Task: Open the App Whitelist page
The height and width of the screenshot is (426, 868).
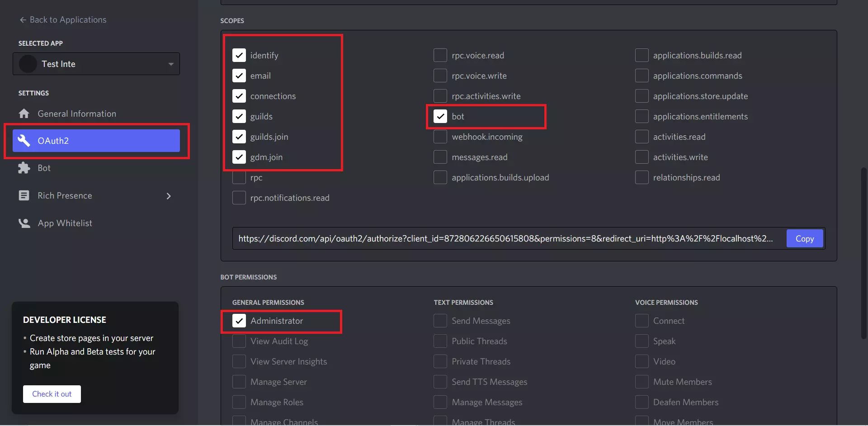Action: click(96, 223)
